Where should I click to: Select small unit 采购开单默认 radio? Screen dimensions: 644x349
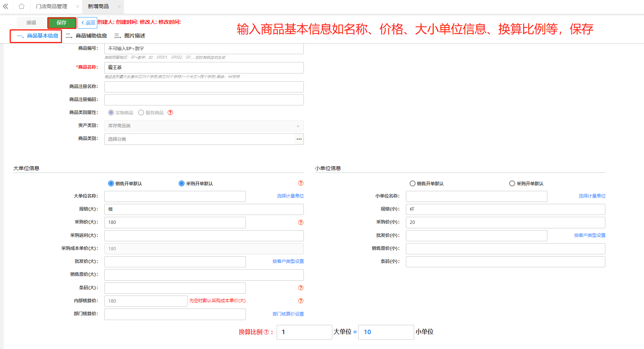(x=512, y=183)
